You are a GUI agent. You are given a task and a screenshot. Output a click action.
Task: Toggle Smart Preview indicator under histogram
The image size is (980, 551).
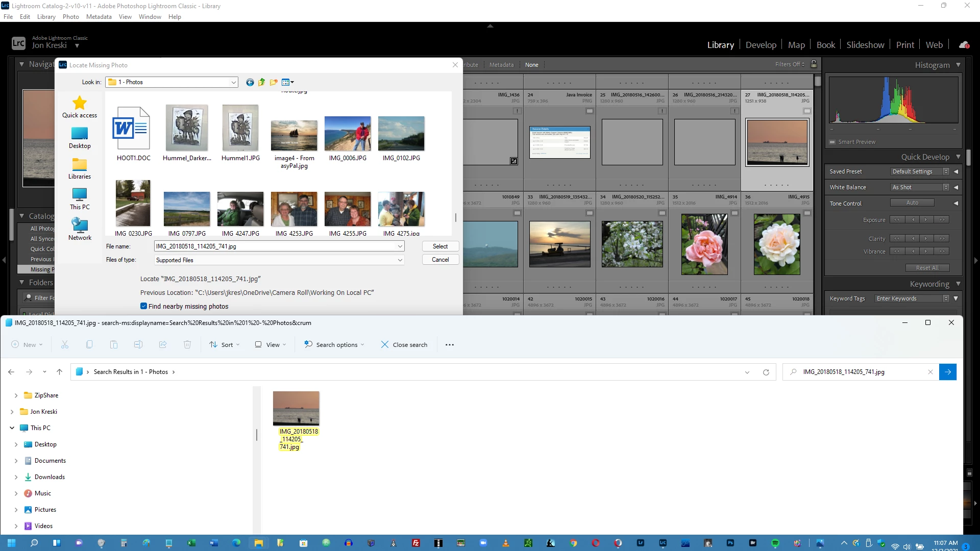pyautogui.click(x=832, y=142)
